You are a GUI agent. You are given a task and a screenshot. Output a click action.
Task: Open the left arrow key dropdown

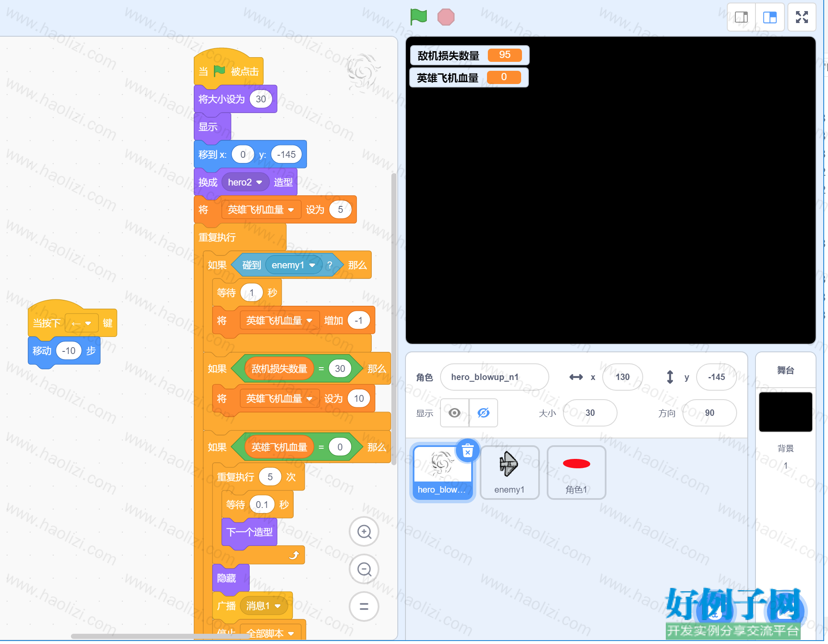[x=82, y=323]
